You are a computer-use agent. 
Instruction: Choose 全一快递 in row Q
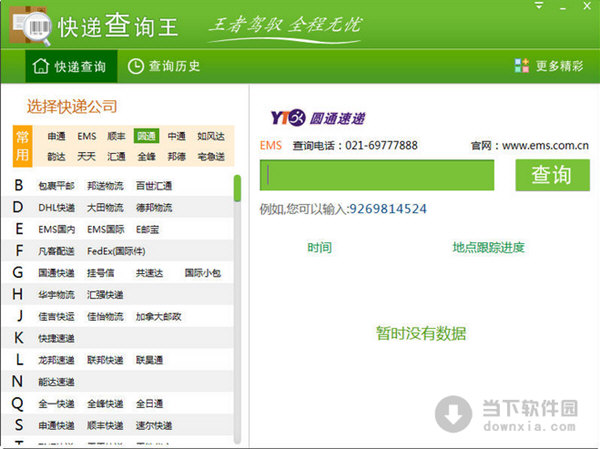click(56, 404)
